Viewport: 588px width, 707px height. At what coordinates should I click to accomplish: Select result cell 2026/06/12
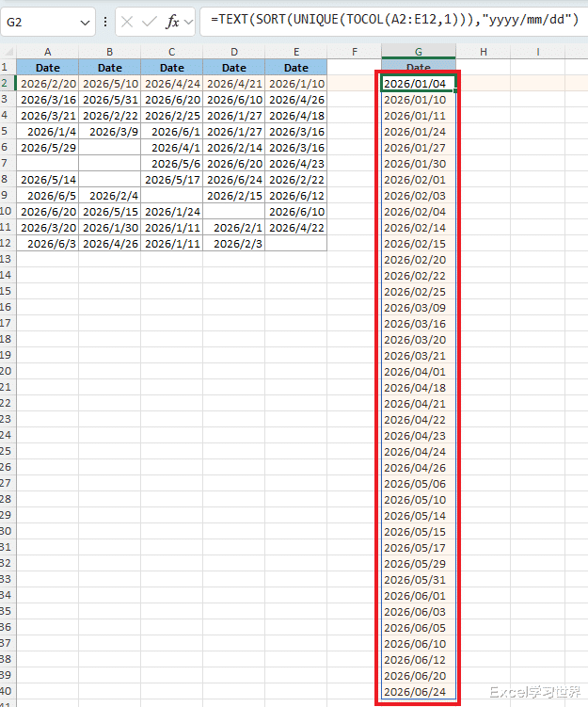[x=419, y=660]
